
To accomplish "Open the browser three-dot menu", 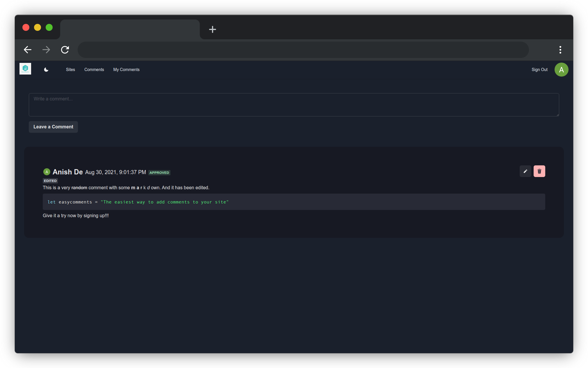I will click(560, 50).
